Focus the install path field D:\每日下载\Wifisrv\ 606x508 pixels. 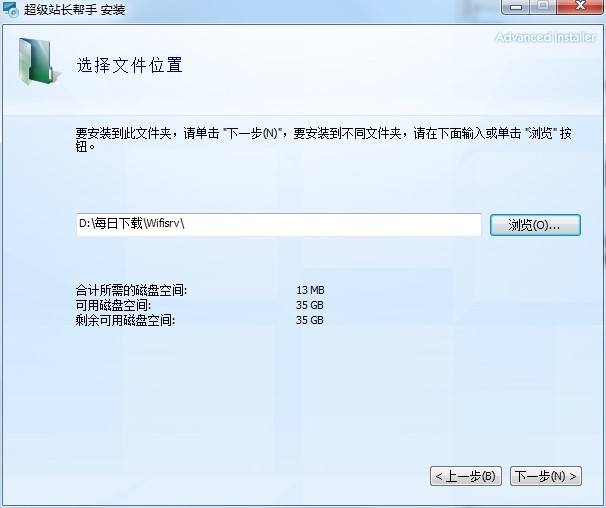click(279, 224)
